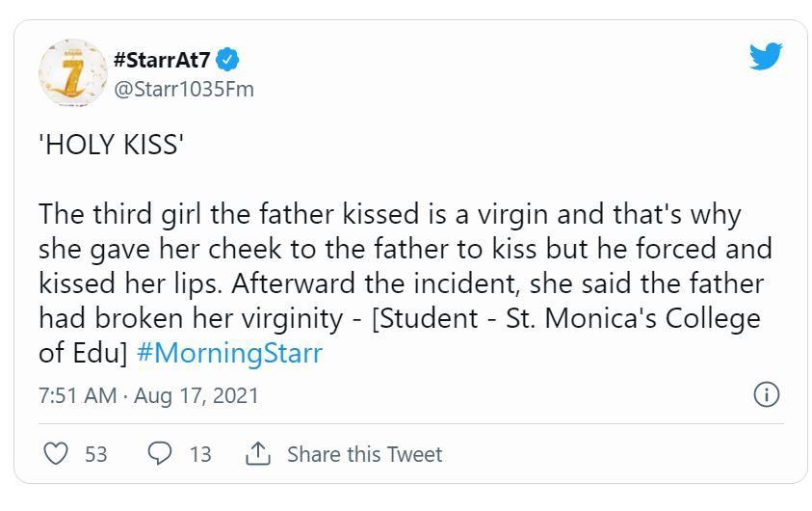Screen dimensions: 812x511
Task: Open the #MorningStarr hashtag
Action: tap(229, 353)
